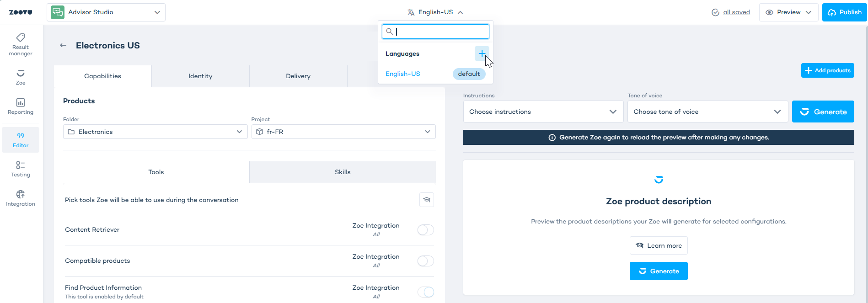Open the Choose instructions dropdown
The image size is (868, 303).
point(543,112)
